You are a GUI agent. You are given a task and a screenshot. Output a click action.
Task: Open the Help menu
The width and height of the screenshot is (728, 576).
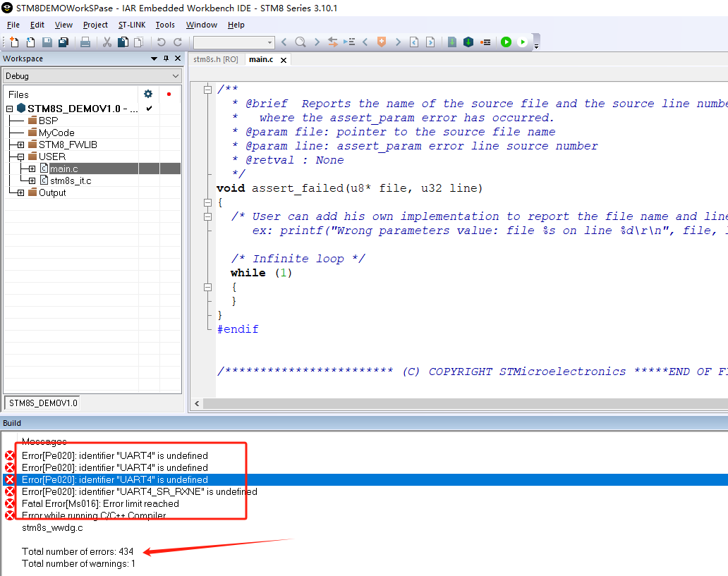(x=236, y=25)
